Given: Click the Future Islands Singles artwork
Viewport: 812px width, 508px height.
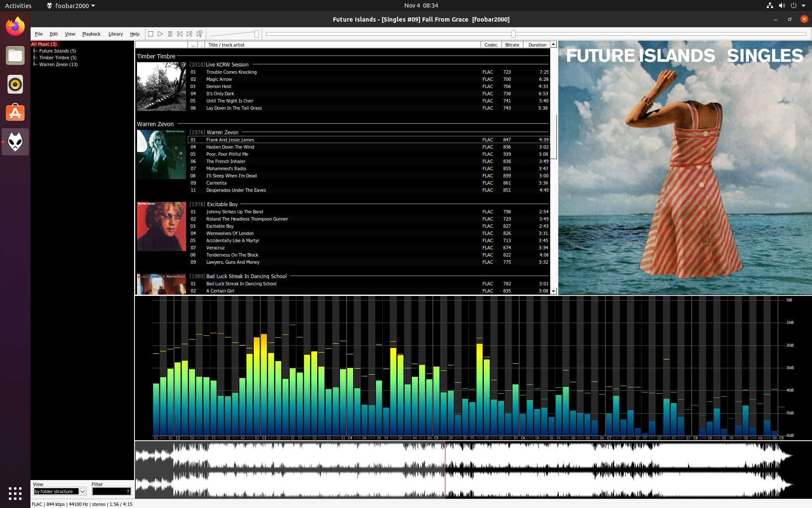Looking at the screenshot, I should point(685,168).
